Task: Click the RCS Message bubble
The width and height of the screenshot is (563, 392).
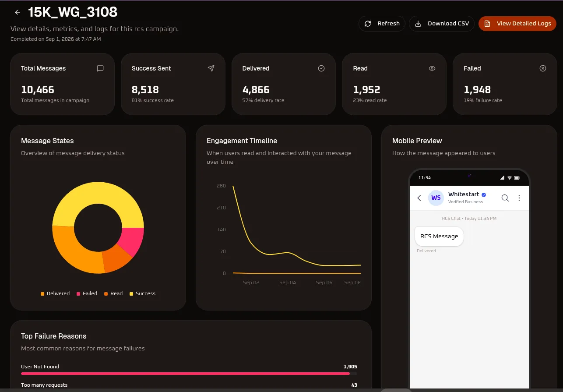Action: point(439,237)
